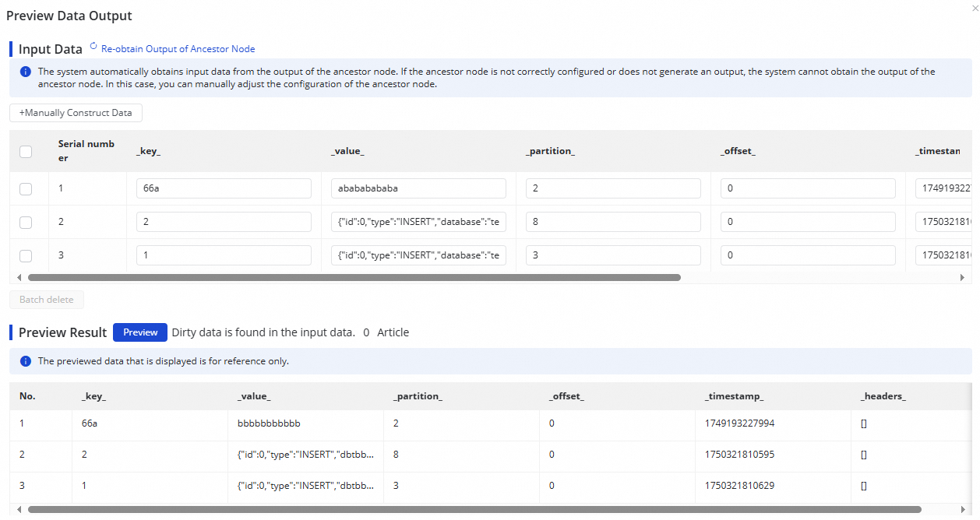Viewport: 980px width, 520px height.
Task: Click the refresh icon beside Input Data
Action: (x=94, y=47)
